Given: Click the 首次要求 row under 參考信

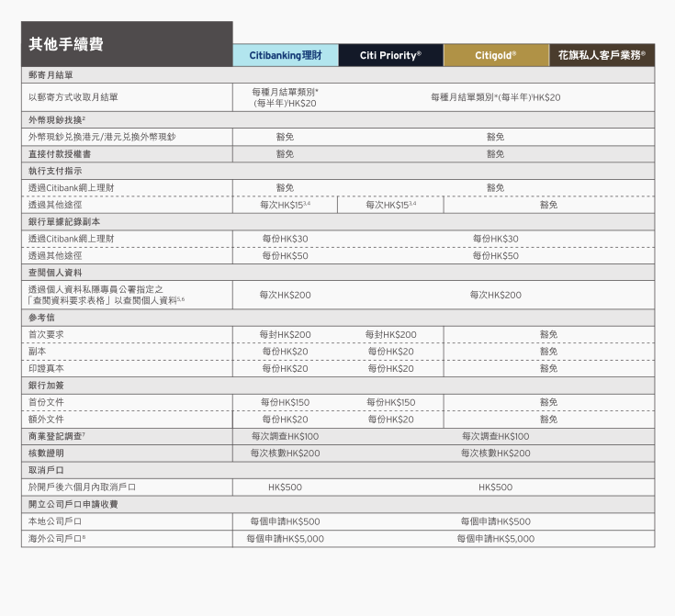Looking at the screenshot, I should click(x=46, y=335).
